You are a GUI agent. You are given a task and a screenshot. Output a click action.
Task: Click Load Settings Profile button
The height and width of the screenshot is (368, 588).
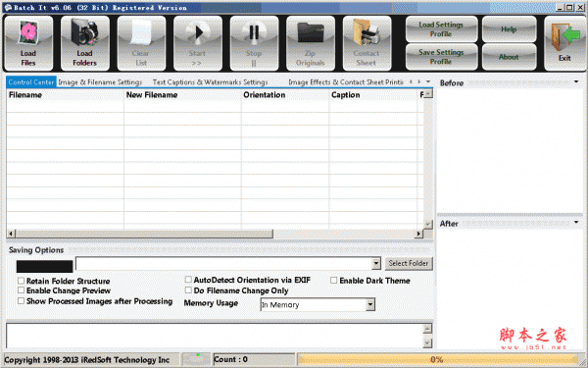[441, 28]
